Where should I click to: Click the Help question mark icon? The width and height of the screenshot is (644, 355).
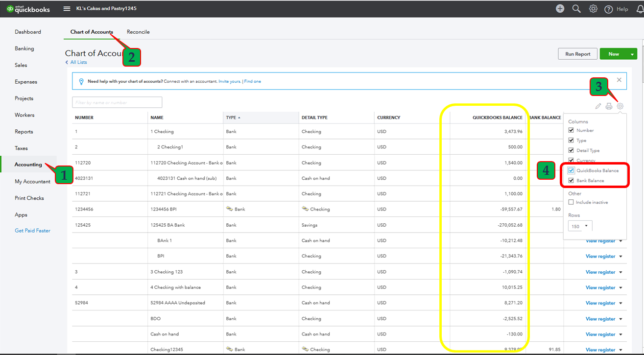tap(609, 9)
